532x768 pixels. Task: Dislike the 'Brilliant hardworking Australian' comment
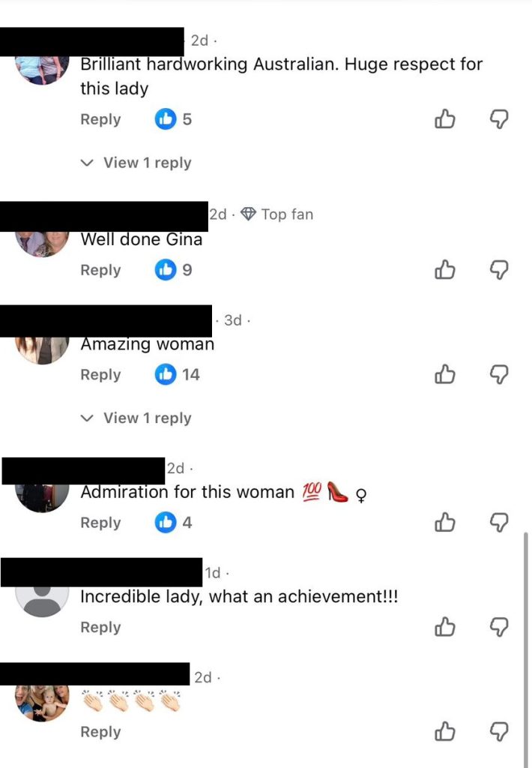(x=499, y=119)
